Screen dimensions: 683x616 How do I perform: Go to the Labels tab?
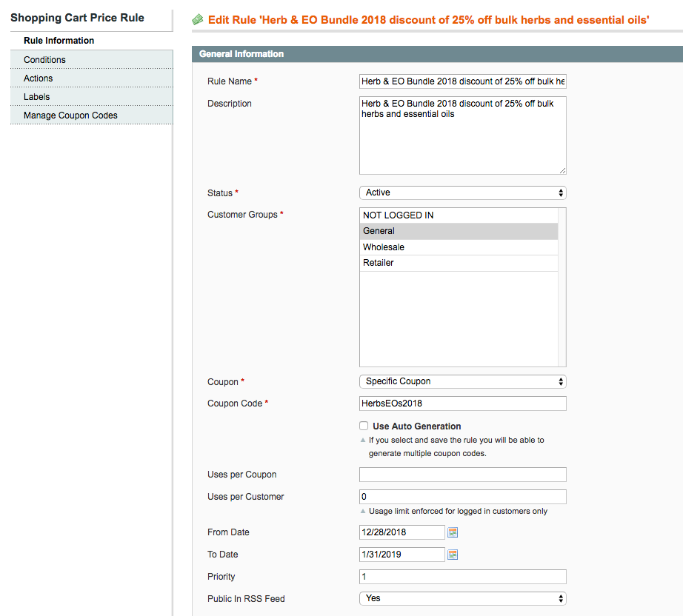37,97
